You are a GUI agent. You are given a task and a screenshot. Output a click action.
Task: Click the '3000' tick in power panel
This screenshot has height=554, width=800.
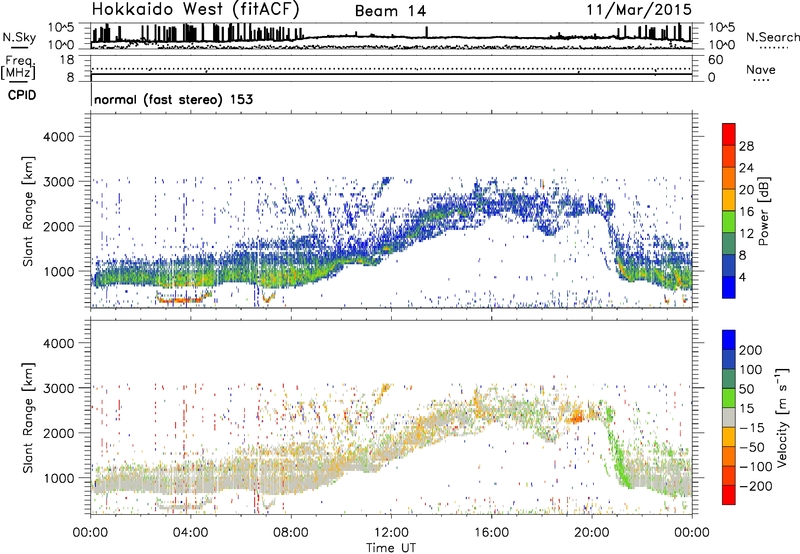click(x=58, y=182)
